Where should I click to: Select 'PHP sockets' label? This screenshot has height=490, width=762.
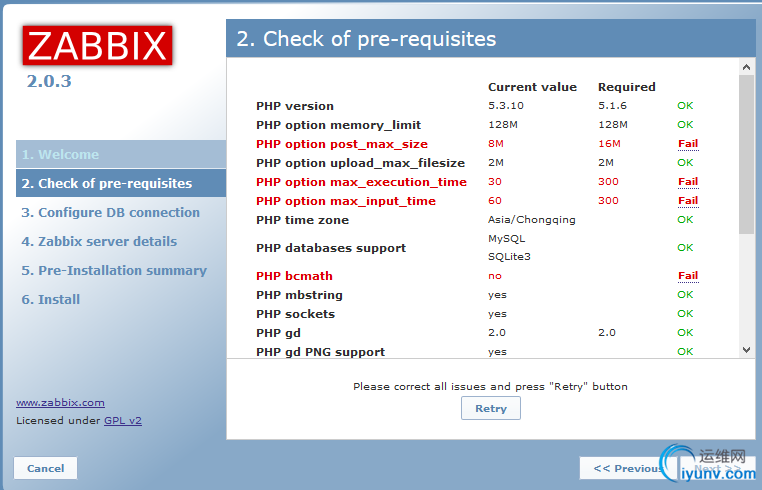tap(295, 314)
